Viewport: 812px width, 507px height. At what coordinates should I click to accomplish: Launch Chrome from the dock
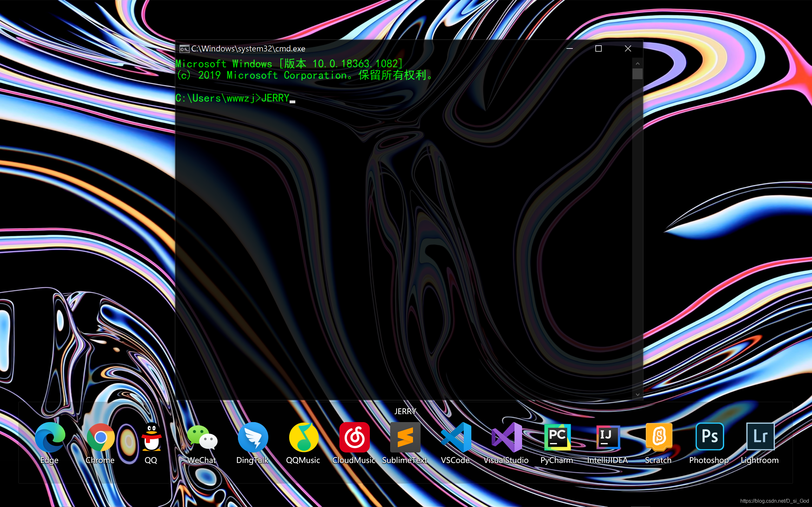100,437
